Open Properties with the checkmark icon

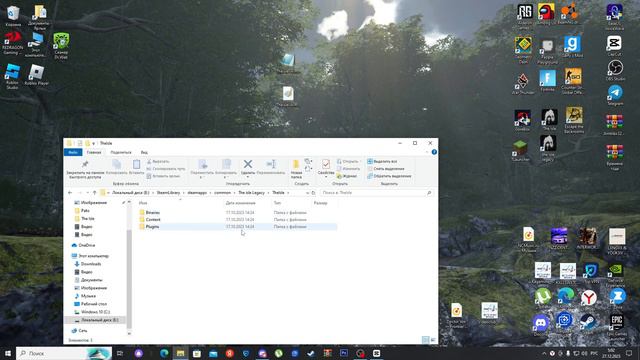tap(326, 168)
